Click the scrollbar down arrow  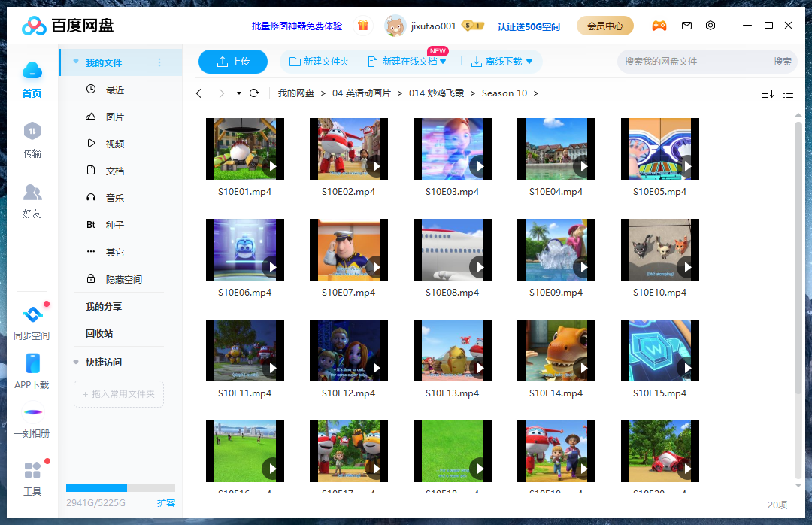[798, 486]
